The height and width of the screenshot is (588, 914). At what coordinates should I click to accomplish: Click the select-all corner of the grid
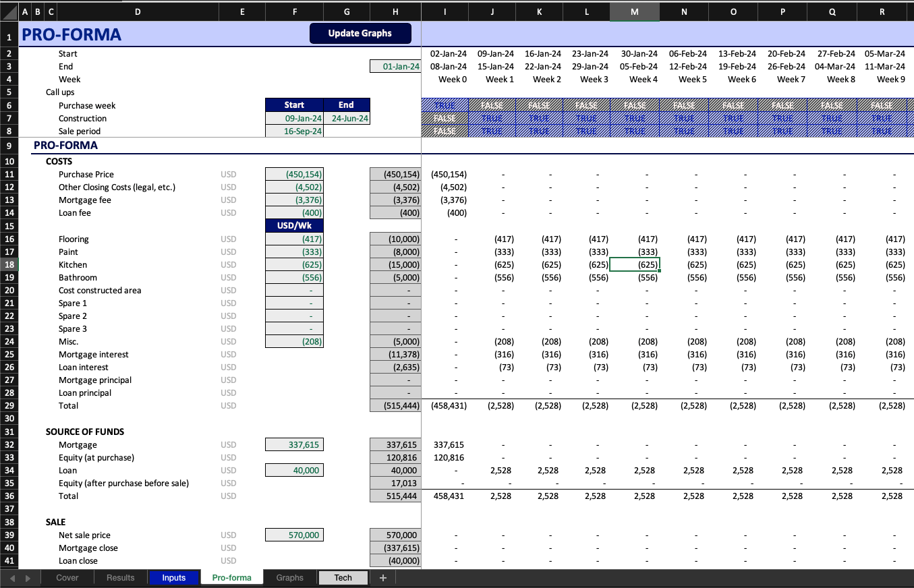click(x=9, y=11)
